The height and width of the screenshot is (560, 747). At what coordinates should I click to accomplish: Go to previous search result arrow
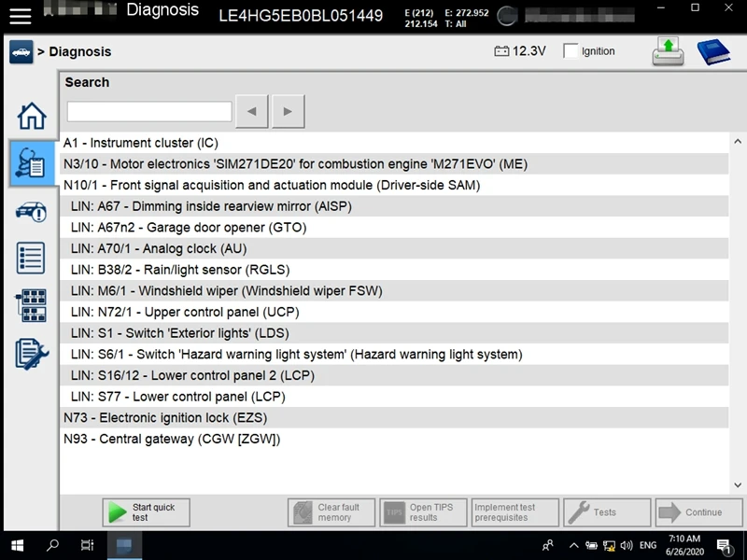(x=252, y=111)
